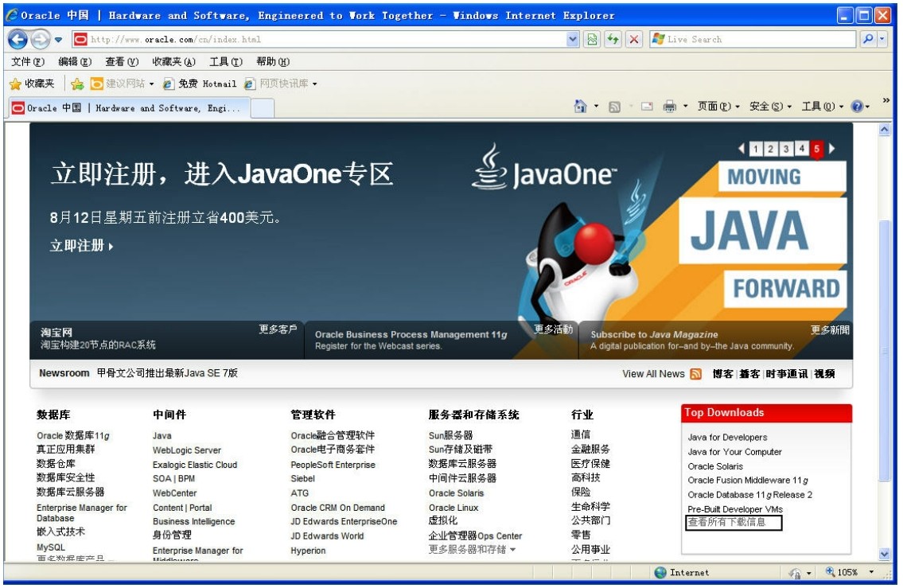Open the 免费 Hotmail favorite link

click(199, 84)
